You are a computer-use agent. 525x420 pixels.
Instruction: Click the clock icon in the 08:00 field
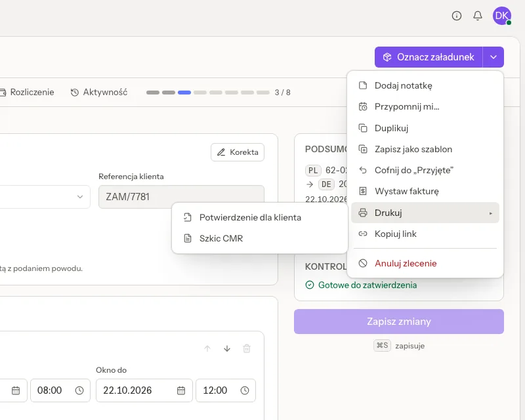pos(79,390)
